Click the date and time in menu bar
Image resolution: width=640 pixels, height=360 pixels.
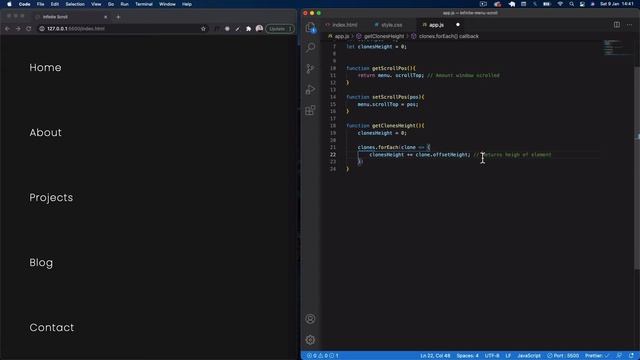pyautogui.click(x=617, y=4)
